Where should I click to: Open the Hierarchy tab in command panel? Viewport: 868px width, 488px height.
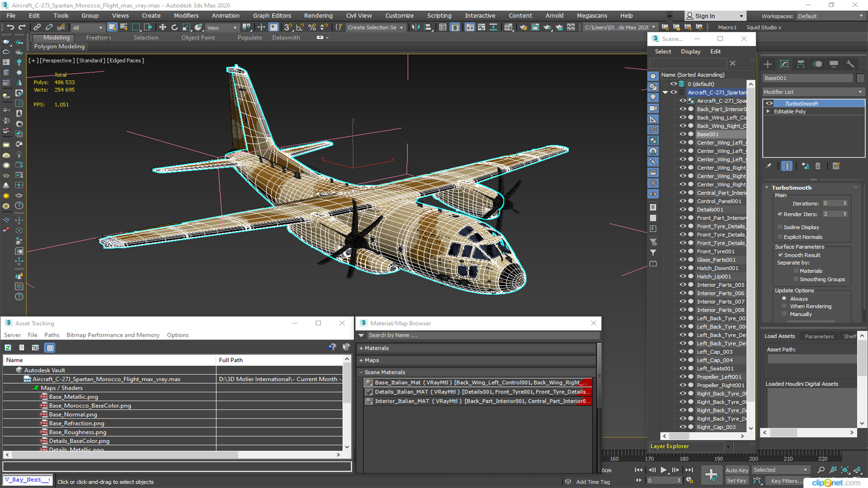point(801,64)
